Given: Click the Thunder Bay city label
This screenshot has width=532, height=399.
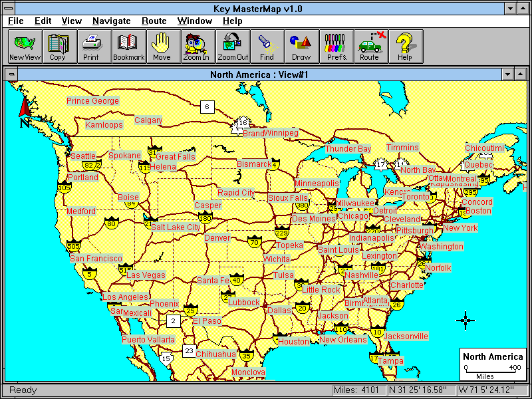Looking at the screenshot, I should 348,148.
